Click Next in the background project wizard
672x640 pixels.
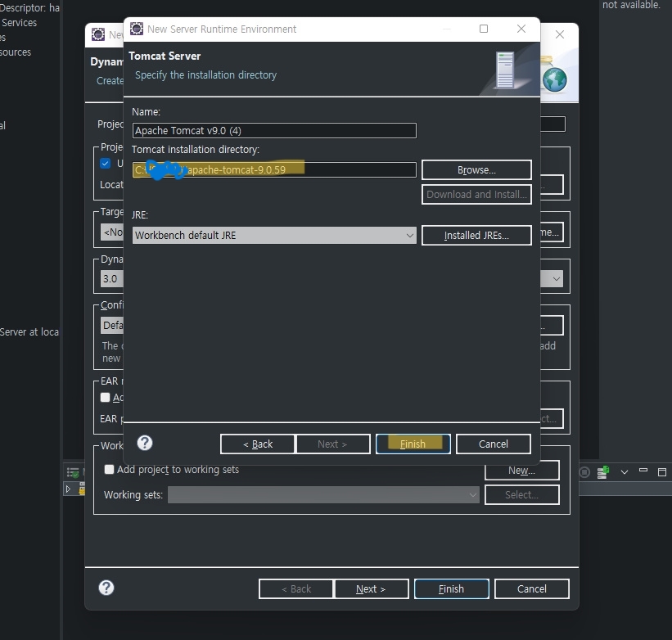371,589
